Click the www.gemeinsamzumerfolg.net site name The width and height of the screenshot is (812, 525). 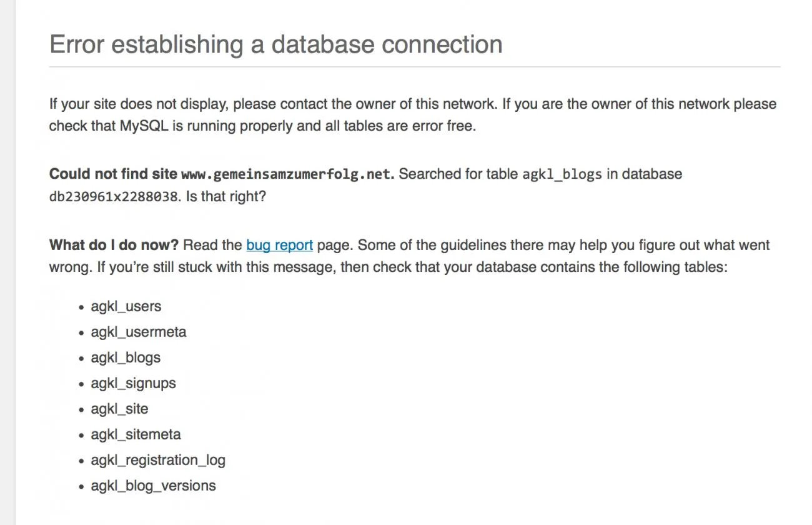click(x=287, y=174)
